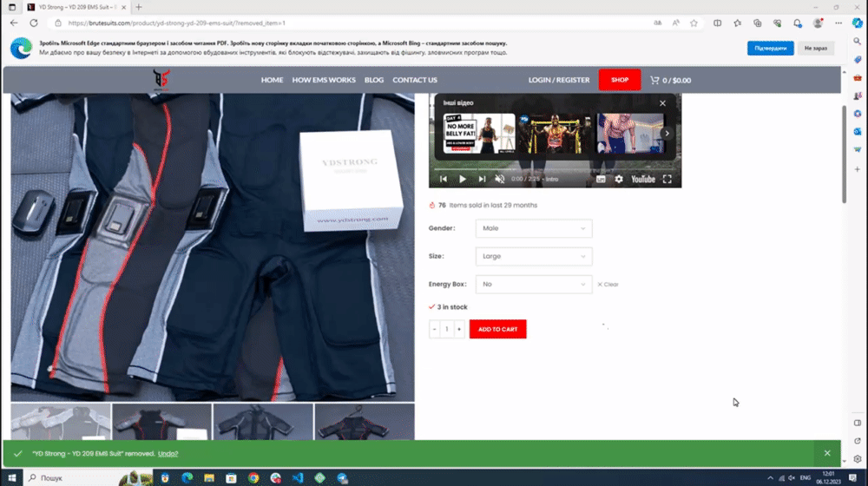The image size is (868, 486).
Task: Show next suggested videos arrow
Action: 667,134
